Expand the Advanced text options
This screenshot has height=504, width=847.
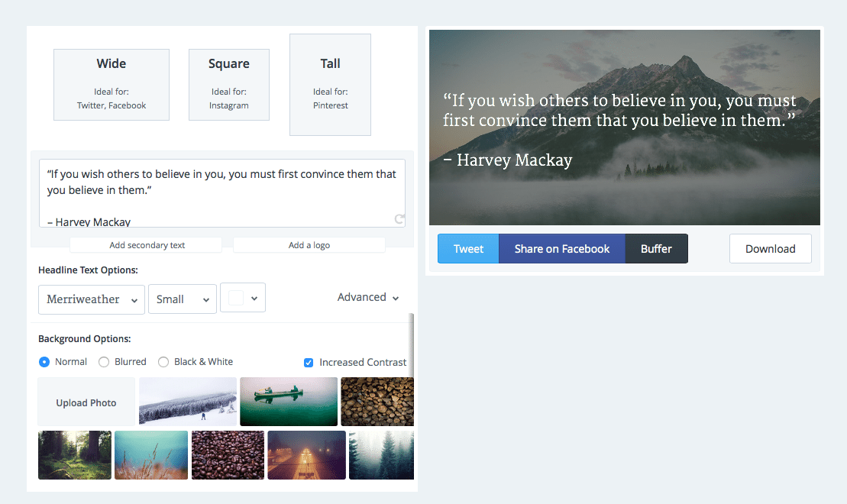(x=368, y=297)
